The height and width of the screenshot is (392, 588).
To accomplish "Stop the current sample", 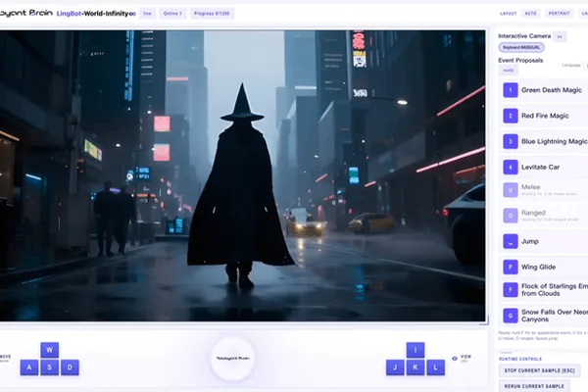I will (539, 370).
